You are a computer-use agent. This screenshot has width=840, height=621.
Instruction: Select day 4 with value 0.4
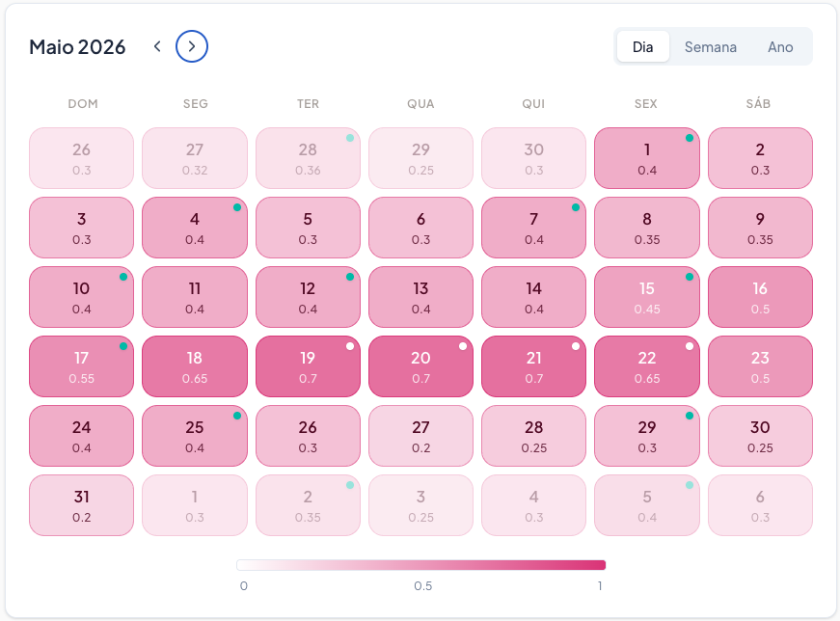(195, 228)
